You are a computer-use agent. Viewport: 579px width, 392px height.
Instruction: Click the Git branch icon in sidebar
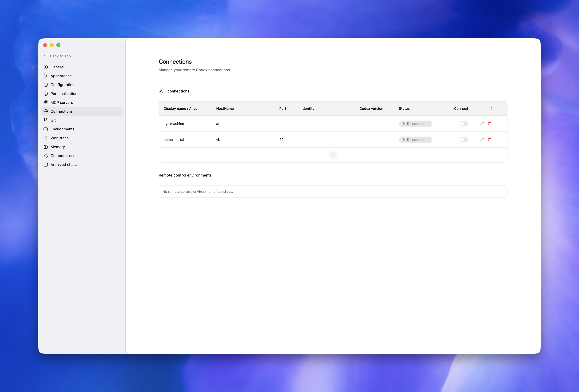[x=46, y=120]
